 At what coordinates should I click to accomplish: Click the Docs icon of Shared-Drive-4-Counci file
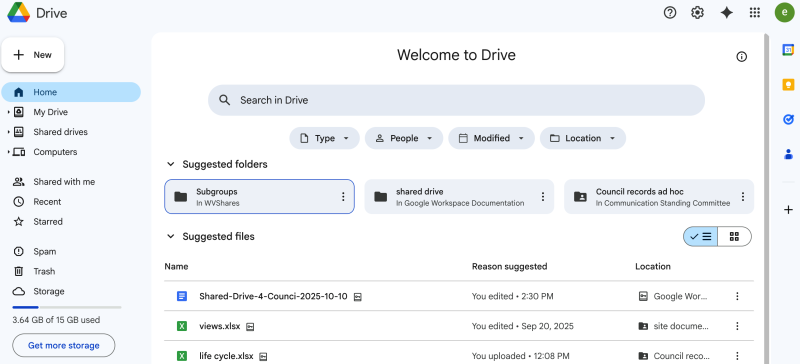tap(182, 296)
